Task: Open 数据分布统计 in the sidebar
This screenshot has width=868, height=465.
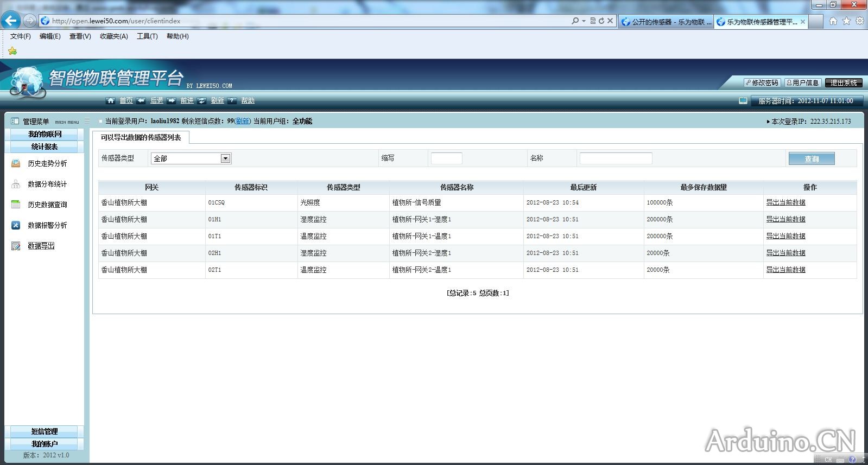Action: pyautogui.click(x=47, y=184)
